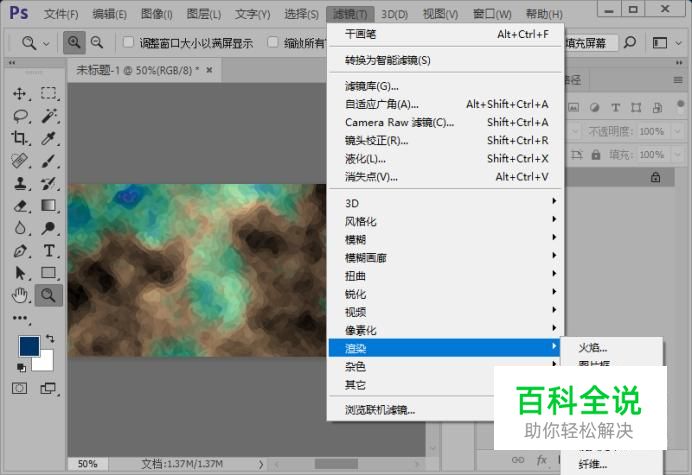
Task: Select the Eraser tool
Action: [x=19, y=206]
